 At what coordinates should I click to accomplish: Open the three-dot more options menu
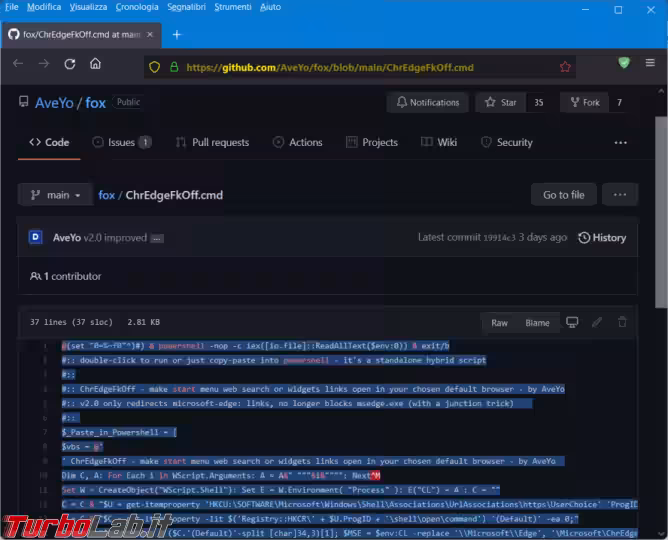pos(620,195)
